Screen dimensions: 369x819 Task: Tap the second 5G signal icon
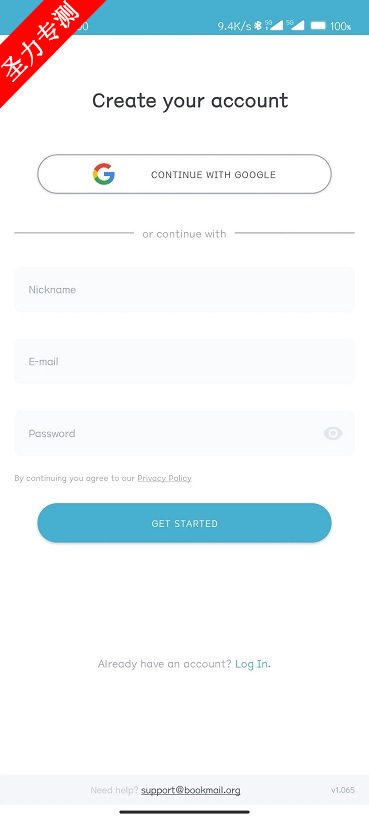295,25
